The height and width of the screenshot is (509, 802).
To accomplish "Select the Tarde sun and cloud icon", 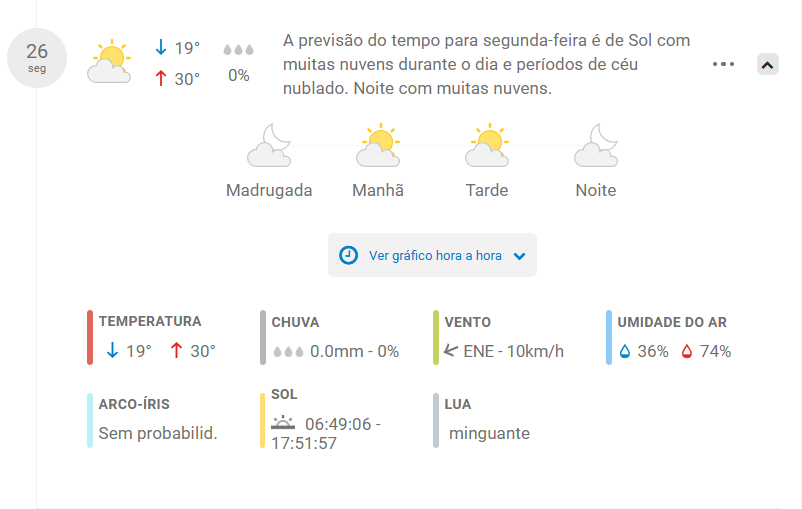I will 487,145.
